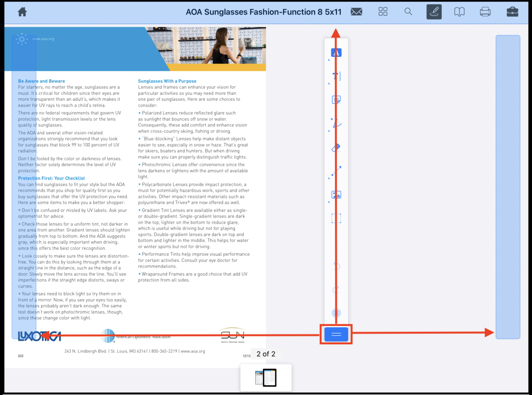Screen dimensions: 532x395
Task: Toggle the annotation pen mode off
Action: [x=434, y=11]
